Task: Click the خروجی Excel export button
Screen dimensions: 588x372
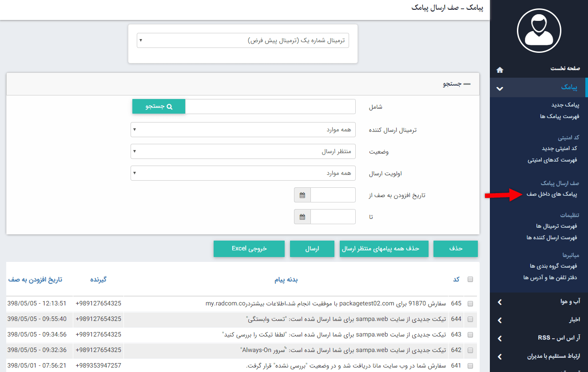Action: point(249,249)
